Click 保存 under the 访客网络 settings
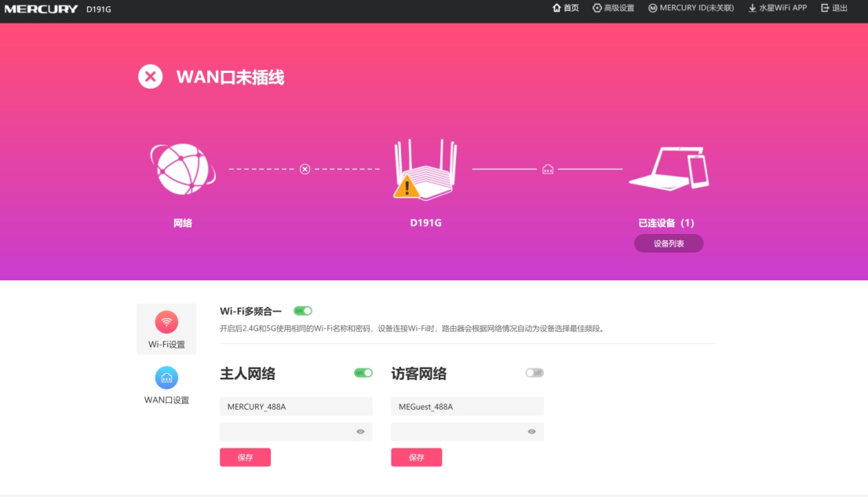The image size is (868, 497). [x=417, y=457]
